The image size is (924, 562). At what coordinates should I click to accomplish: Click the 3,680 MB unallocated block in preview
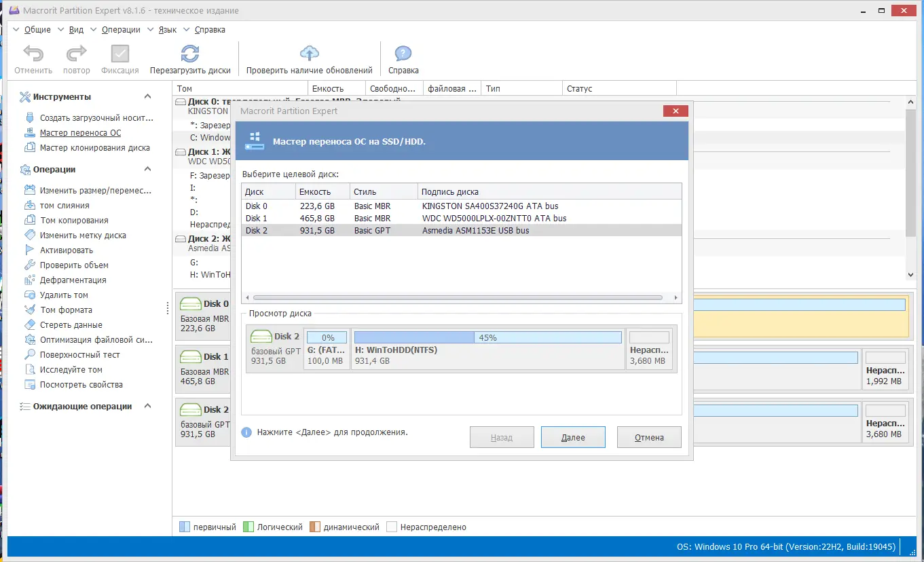tap(649, 349)
